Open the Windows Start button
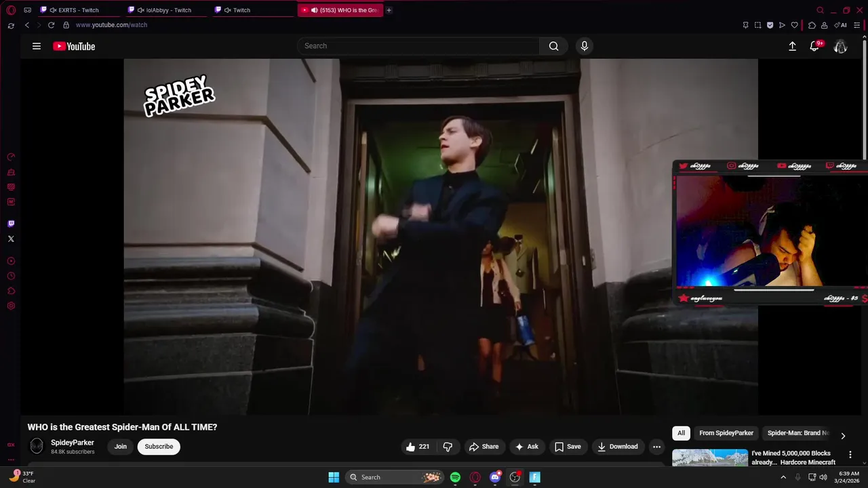Screen dimensions: 868x488 [334, 477]
